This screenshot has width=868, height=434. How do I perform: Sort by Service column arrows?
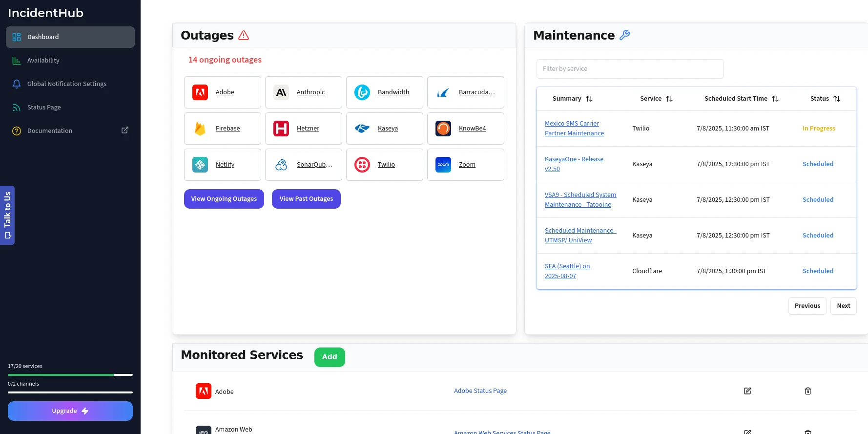tap(669, 99)
